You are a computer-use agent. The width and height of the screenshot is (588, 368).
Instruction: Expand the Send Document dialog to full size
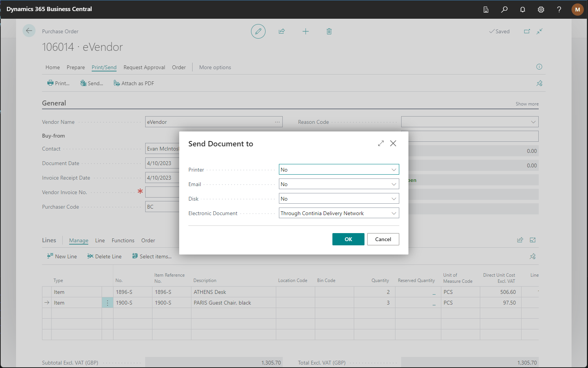coord(381,143)
